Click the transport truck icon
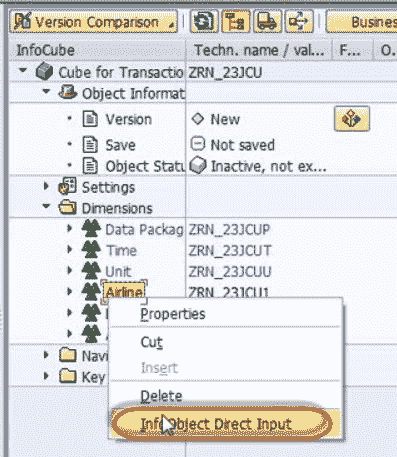Viewport: 397px width, 457px height. point(267,21)
